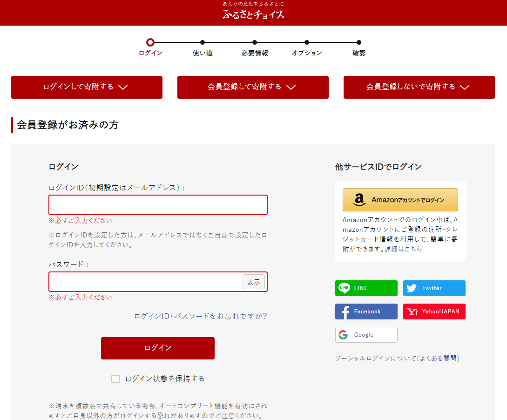Sign in using the Facebook button
Viewport: 507px width, 420px height.
coord(366,312)
